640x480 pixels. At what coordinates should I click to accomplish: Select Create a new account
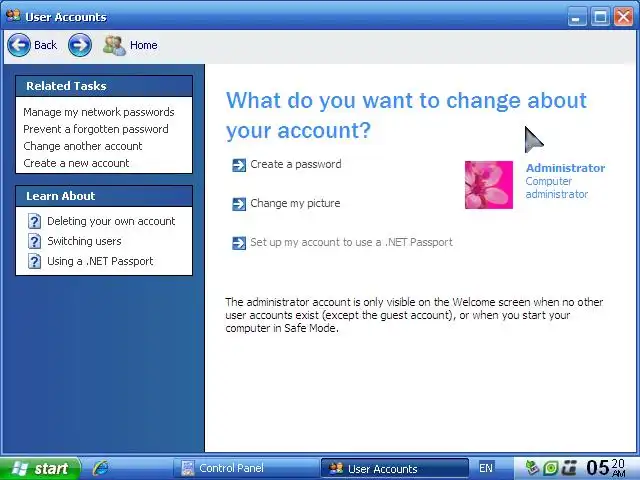click(x=76, y=163)
